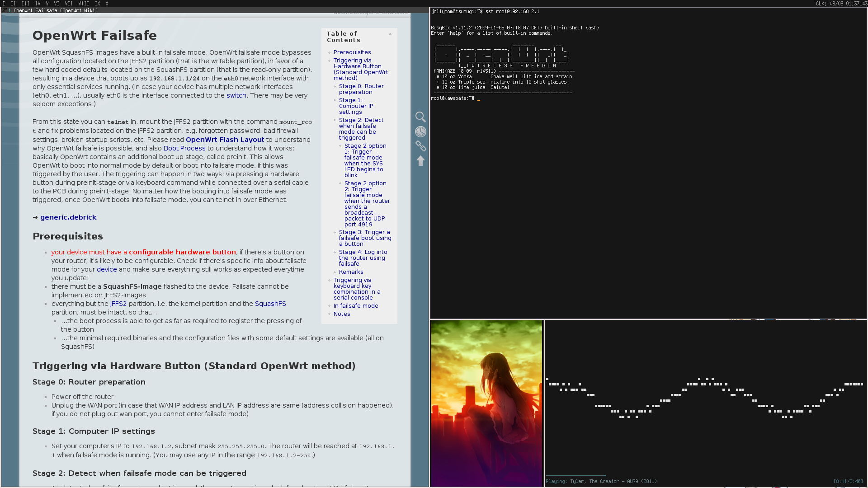Follow the Boot Process link

[x=184, y=148]
